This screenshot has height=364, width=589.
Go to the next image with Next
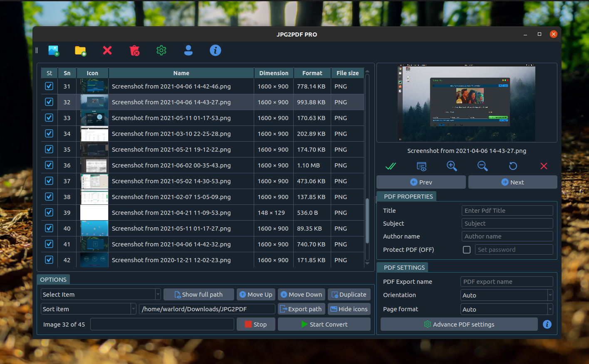[x=513, y=182]
